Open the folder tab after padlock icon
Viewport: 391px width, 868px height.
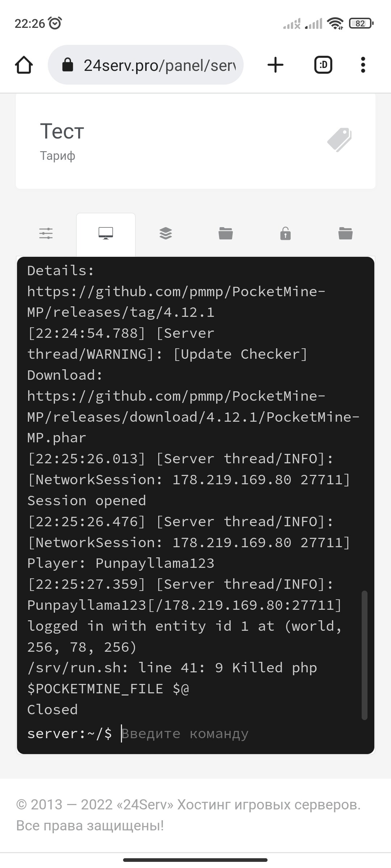(x=345, y=233)
